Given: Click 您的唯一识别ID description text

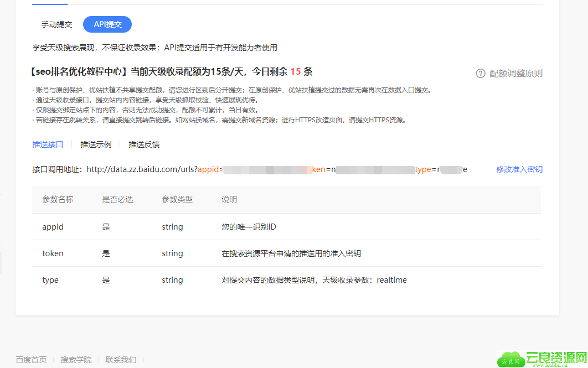Looking at the screenshot, I should (249, 227).
